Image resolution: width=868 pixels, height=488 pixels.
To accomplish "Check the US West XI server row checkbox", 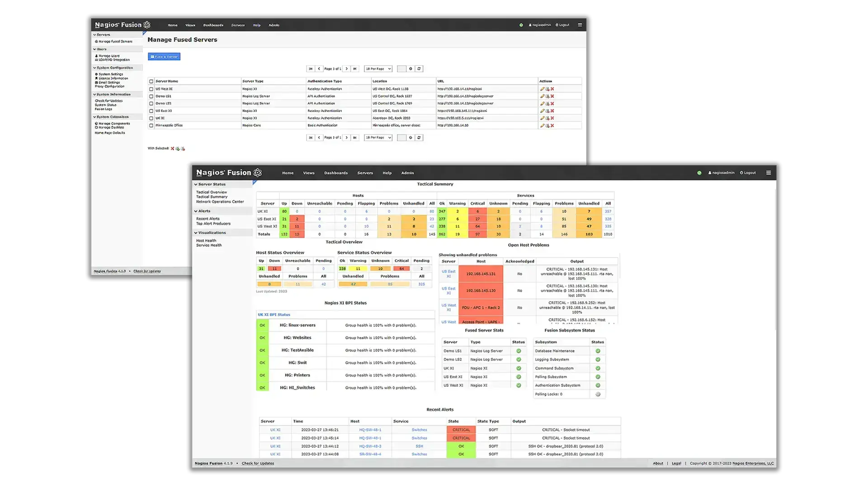I will coord(151,89).
